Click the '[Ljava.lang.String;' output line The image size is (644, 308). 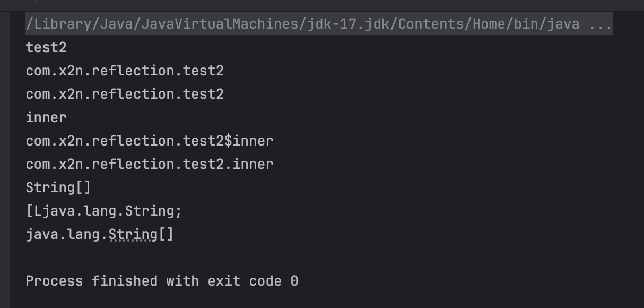point(104,211)
